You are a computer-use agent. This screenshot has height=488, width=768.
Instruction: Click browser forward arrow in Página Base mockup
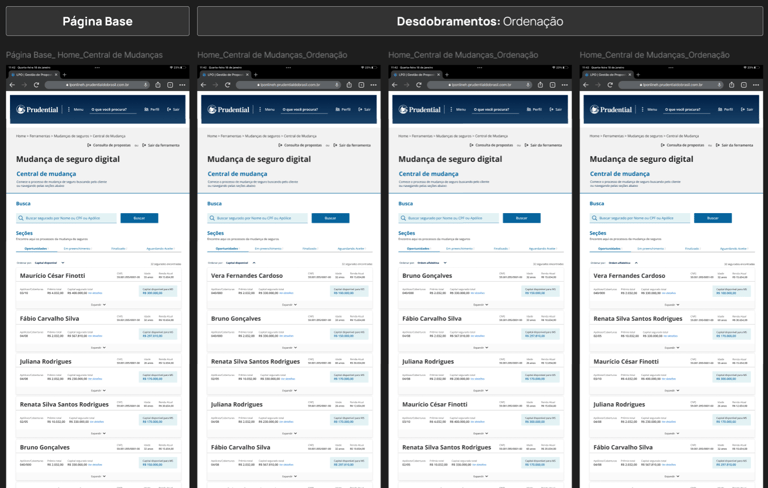24,85
